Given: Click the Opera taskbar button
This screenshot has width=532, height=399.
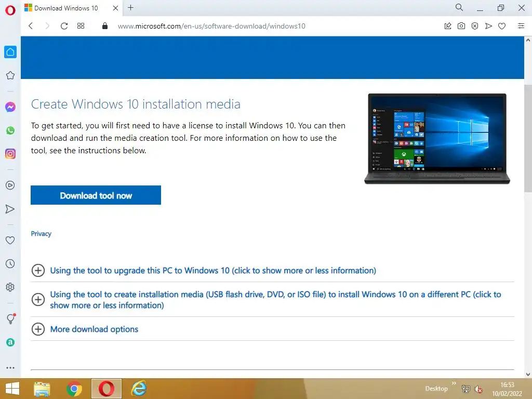Looking at the screenshot, I should pyautogui.click(x=107, y=389).
